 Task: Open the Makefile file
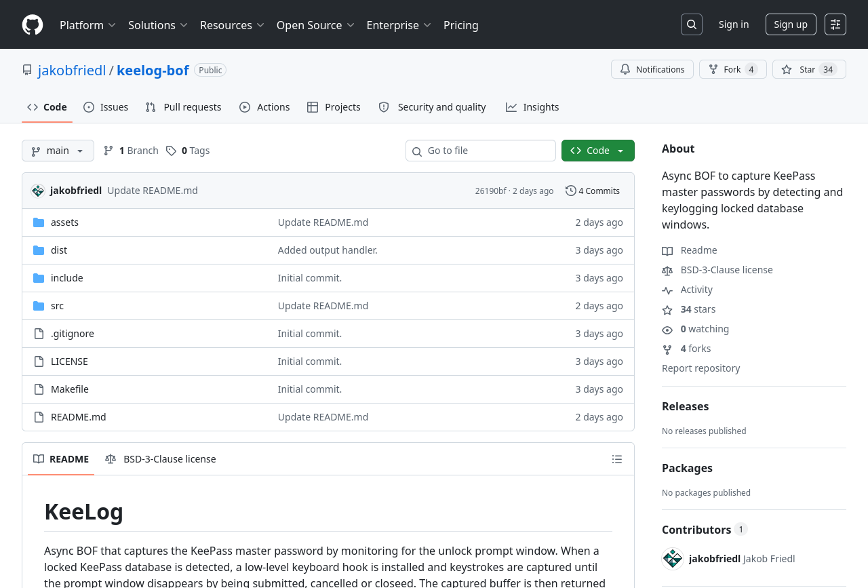(x=69, y=389)
